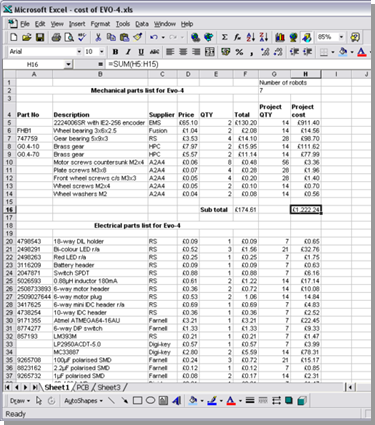Toggle Center alignment

pos(183,52)
